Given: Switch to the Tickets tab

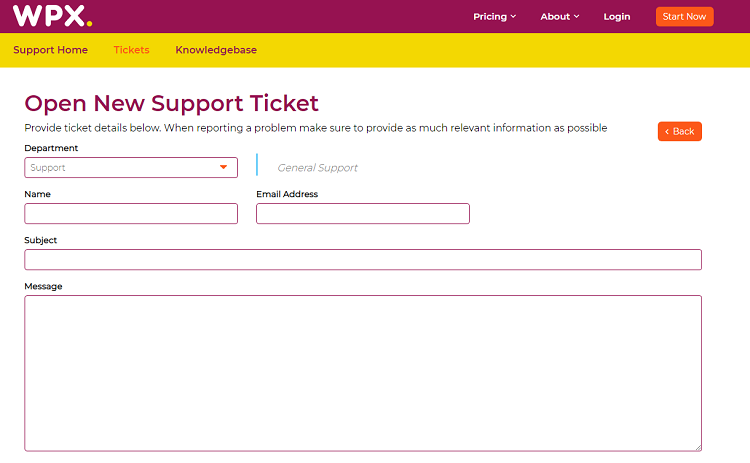Looking at the screenshot, I should point(132,50).
